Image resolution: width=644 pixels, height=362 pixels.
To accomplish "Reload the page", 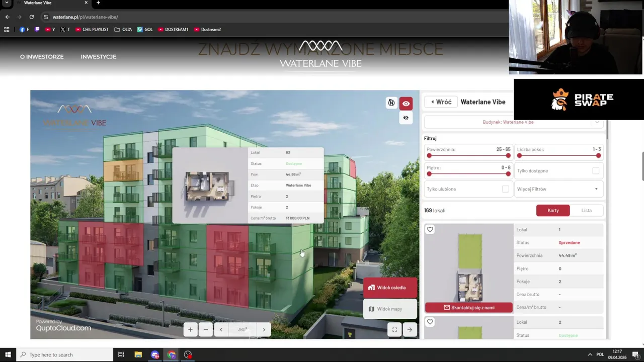I will (32, 17).
